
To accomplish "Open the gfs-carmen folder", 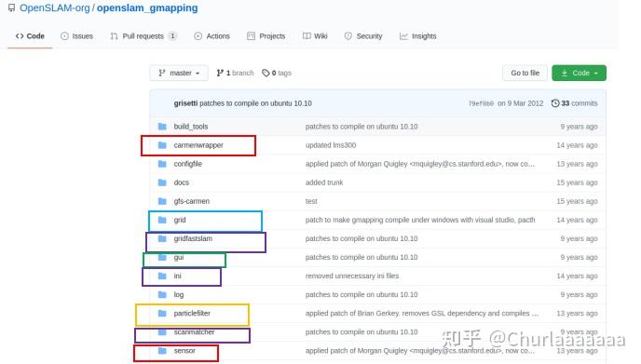I will (192, 201).
